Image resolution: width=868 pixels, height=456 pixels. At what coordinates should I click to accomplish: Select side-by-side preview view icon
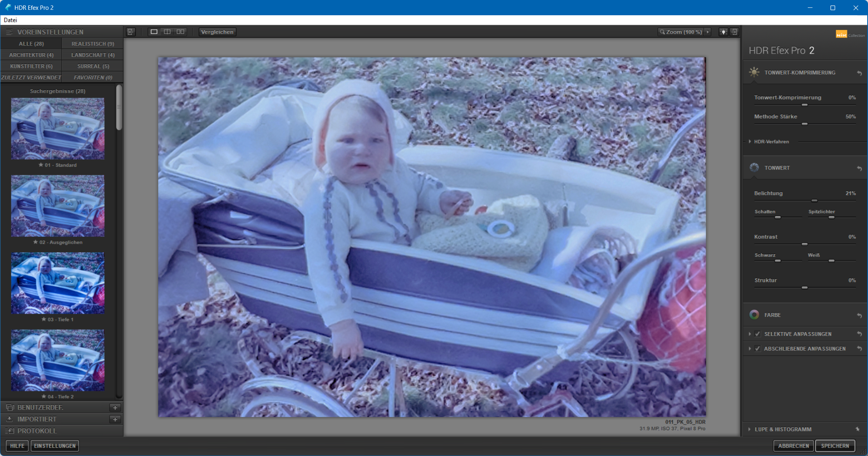180,32
